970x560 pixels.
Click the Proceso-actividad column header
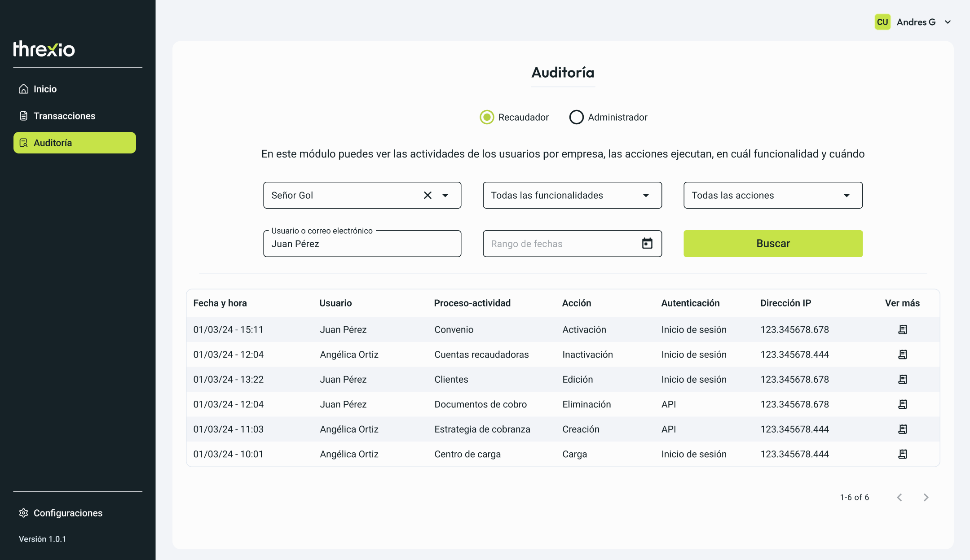point(472,303)
